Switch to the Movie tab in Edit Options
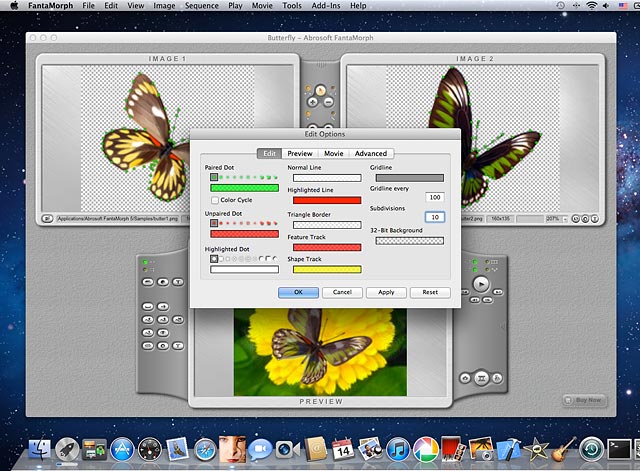 (333, 153)
